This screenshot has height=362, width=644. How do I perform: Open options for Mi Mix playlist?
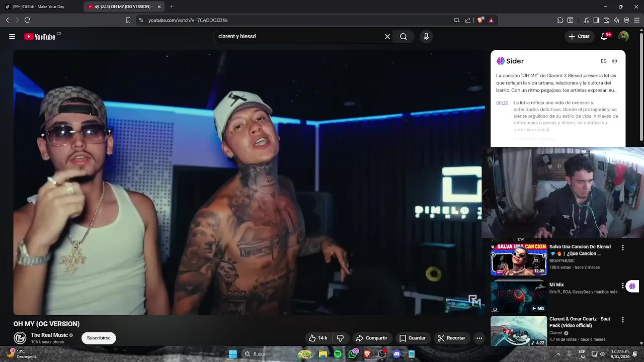[623, 286]
